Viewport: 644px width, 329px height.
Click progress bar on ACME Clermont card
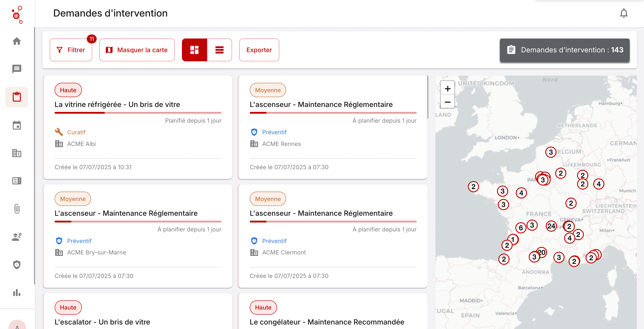tap(333, 222)
